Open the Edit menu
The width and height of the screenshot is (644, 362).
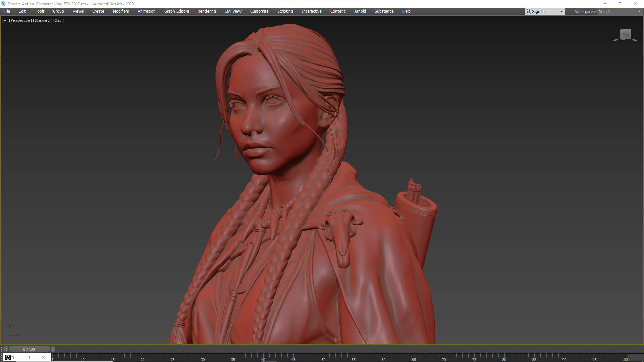[x=22, y=11]
